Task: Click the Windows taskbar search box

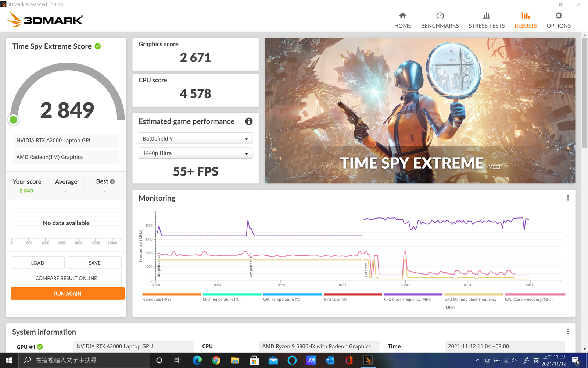Action: coord(85,360)
